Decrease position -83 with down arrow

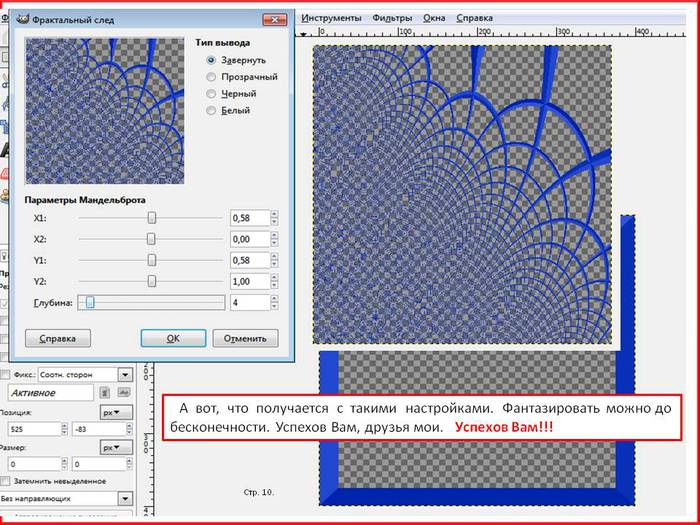[129, 433]
